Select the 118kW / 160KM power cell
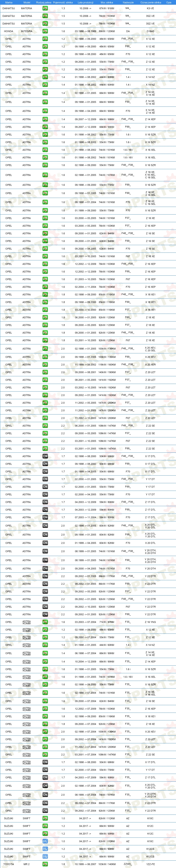The image size is (176, 868). click(x=107, y=365)
